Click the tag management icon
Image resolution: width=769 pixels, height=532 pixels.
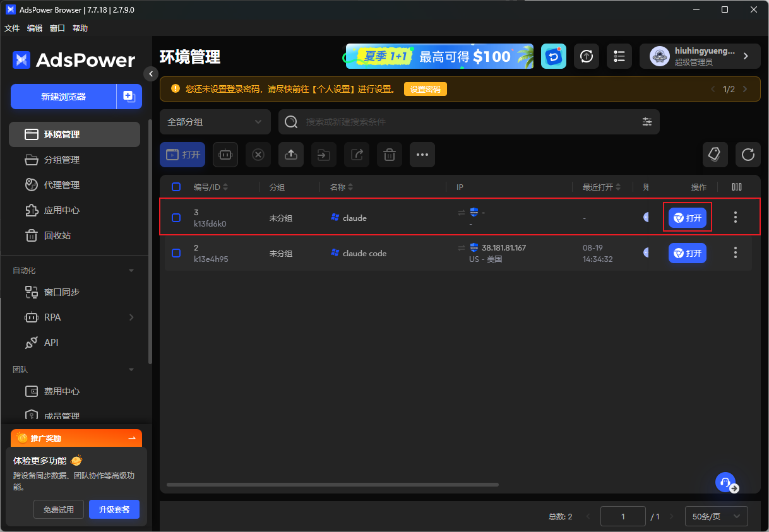click(715, 155)
